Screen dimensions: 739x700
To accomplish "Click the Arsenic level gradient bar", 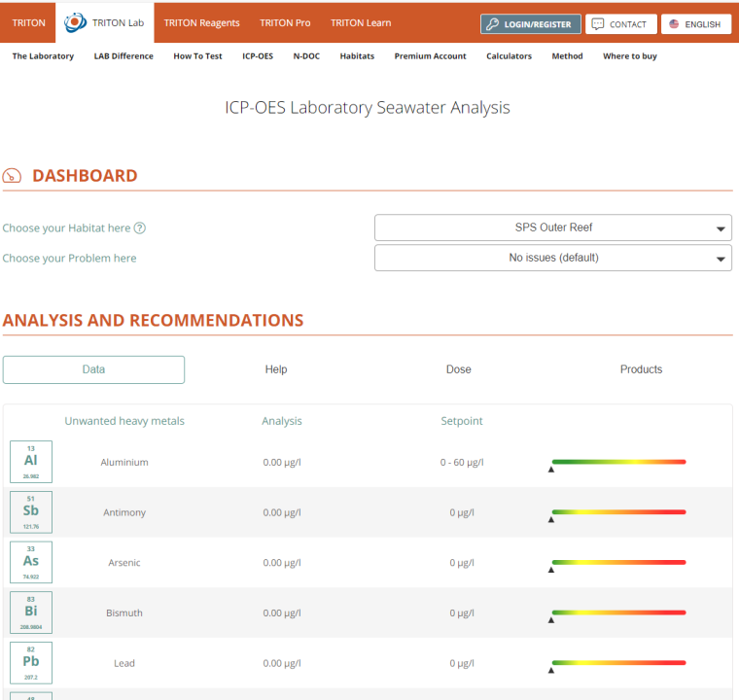I will (x=618, y=562).
